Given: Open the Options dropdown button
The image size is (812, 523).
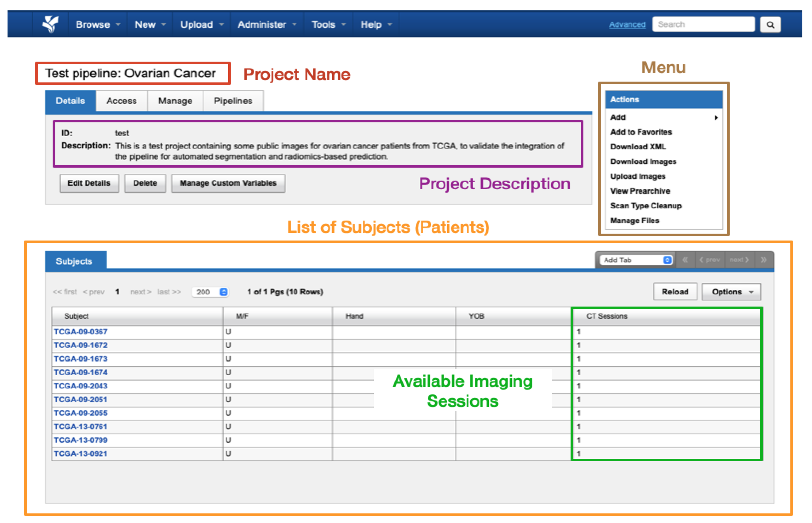Looking at the screenshot, I should [731, 292].
